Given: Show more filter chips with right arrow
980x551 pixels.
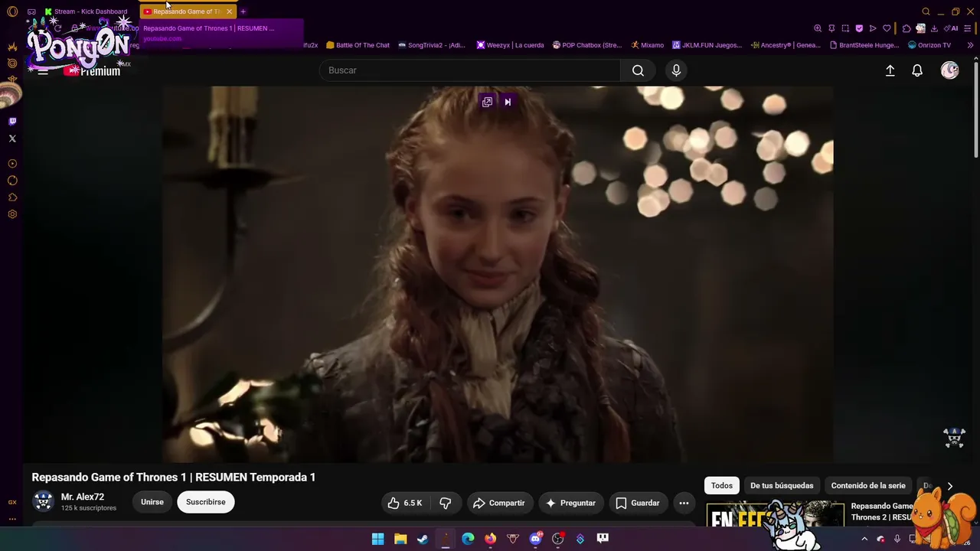Looking at the screenshot, I should [950, 486].
